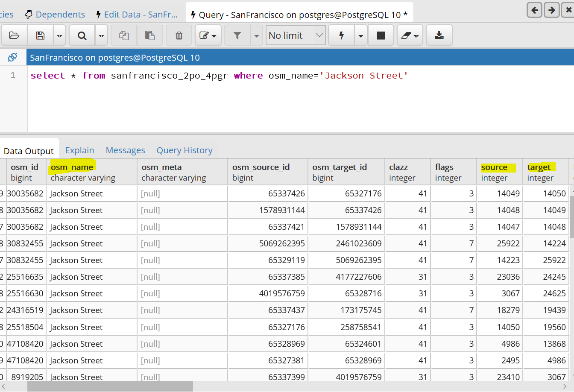Open the Messages tab
Image resolution: width=574 pixels, height=392 pixels.
tap(125, 150)
